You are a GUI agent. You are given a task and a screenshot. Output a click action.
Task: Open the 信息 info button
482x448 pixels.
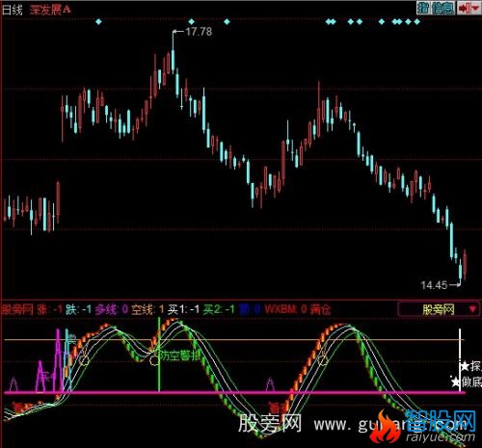coord(442,8)
